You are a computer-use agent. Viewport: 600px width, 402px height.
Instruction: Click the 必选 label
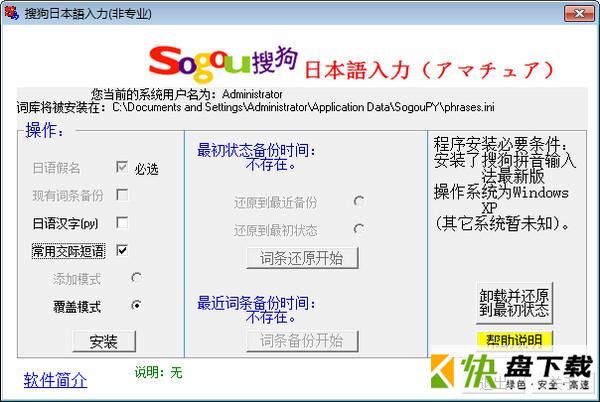point(146,169)
